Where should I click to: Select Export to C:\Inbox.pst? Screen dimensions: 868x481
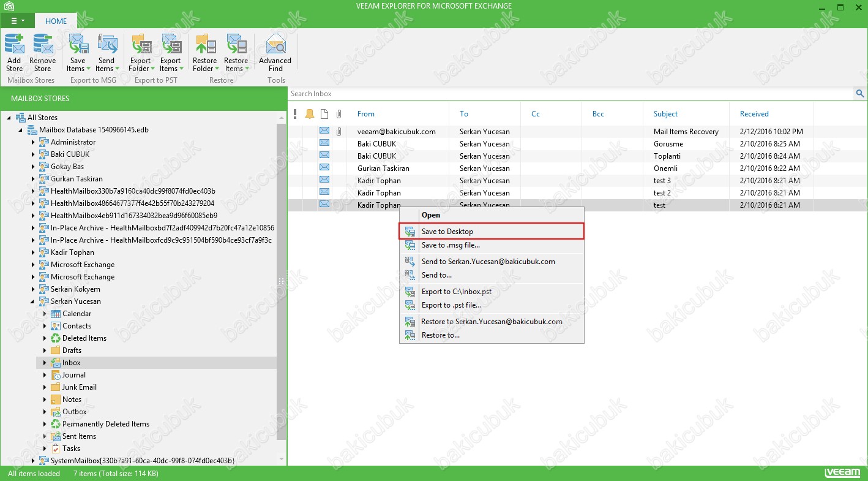click(492, 292)
